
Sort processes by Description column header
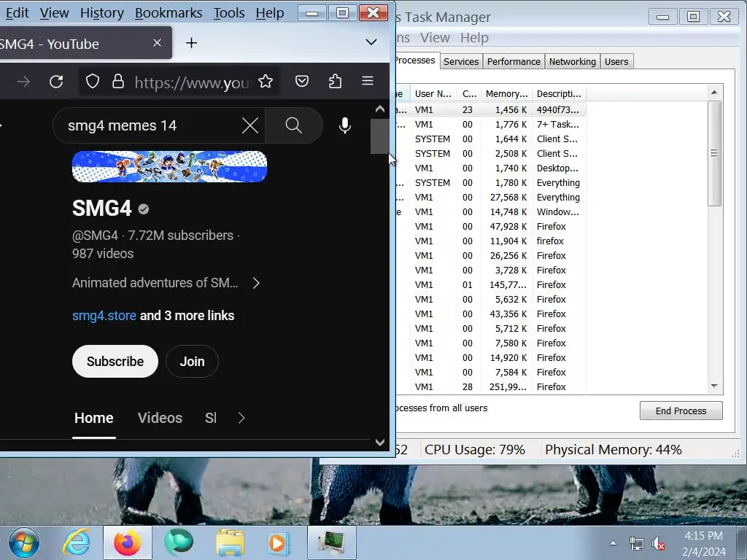point(560,94)
